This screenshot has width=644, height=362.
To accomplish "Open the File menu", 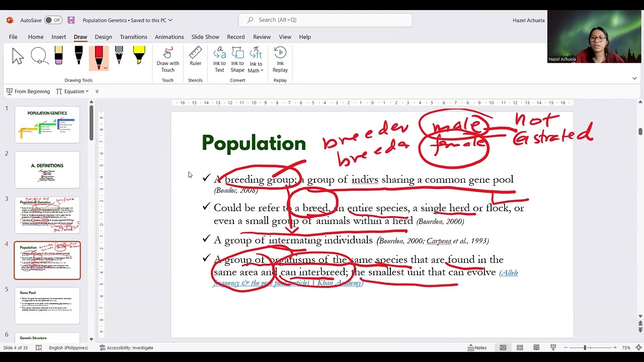I will pyautogui.click(x=13, y=37).
